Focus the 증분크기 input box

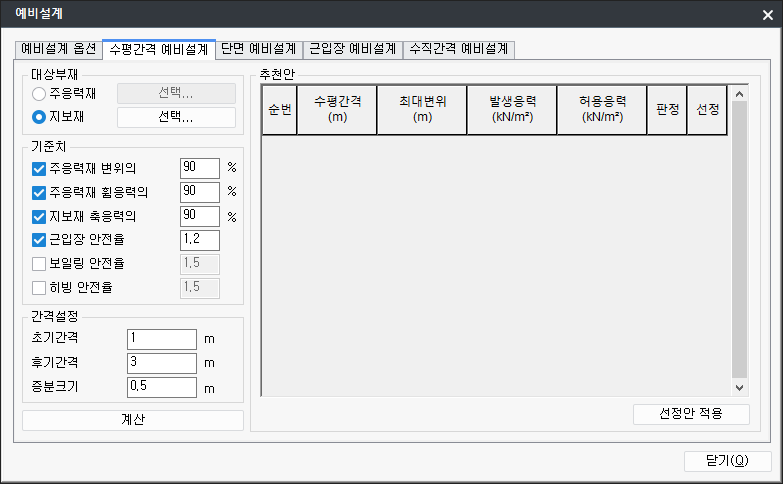[x=162, y=387]
